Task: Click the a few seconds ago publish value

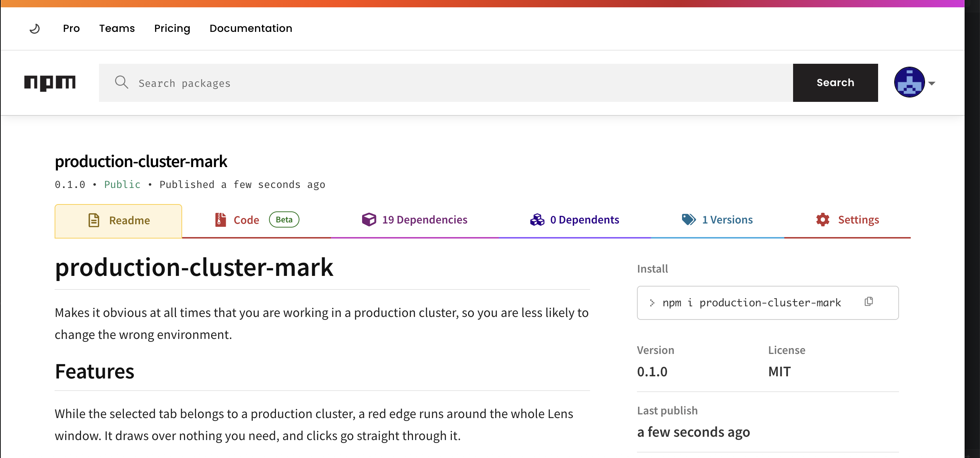Action: coord(693,432)
